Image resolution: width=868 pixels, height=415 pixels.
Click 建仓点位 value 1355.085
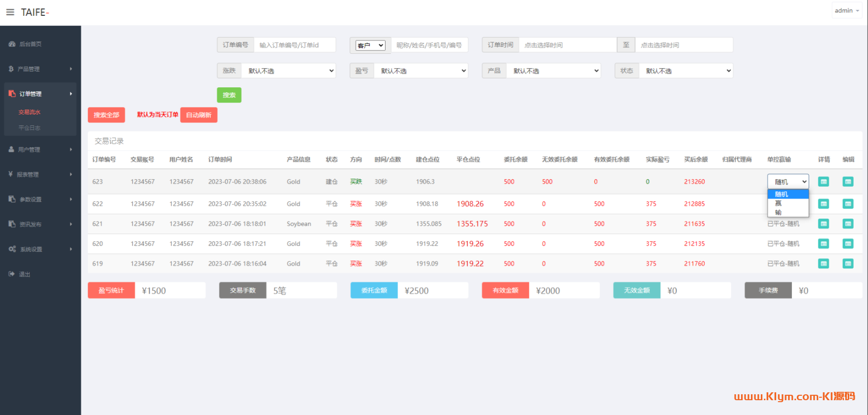tap(429, 224)
